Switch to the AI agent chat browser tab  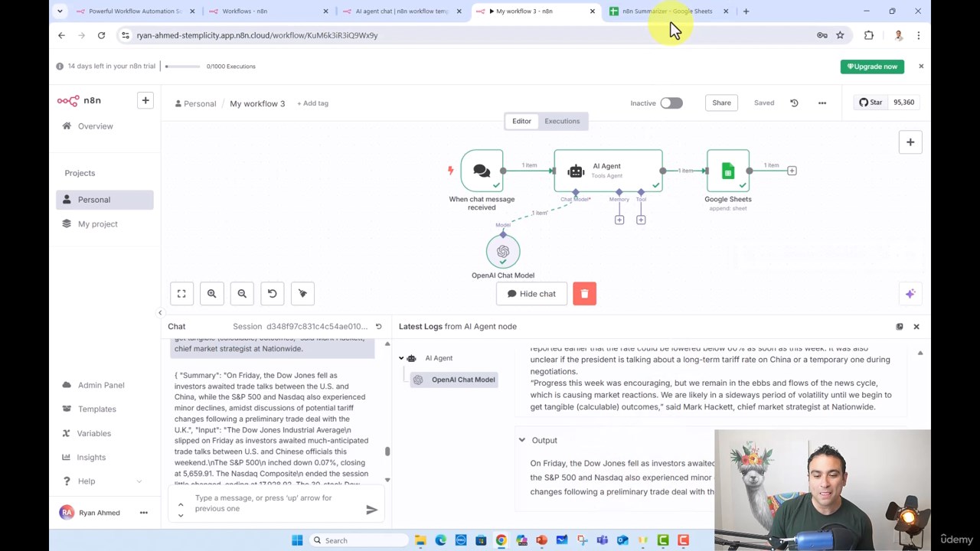[400, 11]
